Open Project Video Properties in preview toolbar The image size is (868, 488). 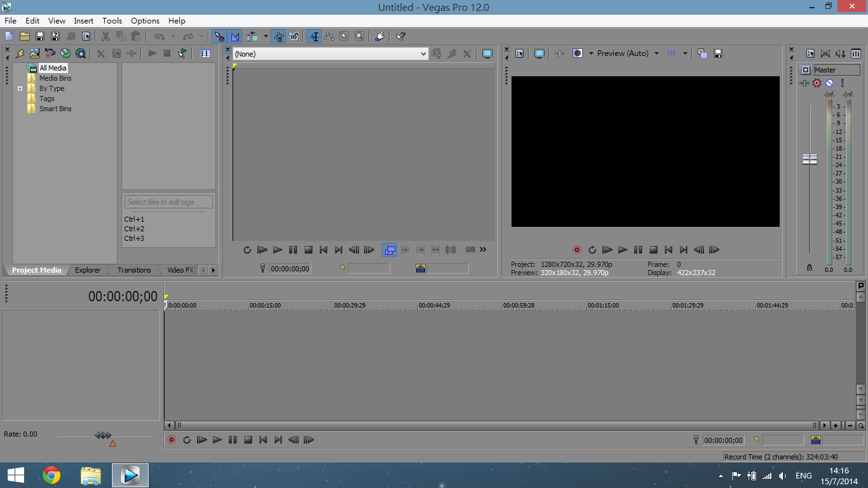click(519, 53)
